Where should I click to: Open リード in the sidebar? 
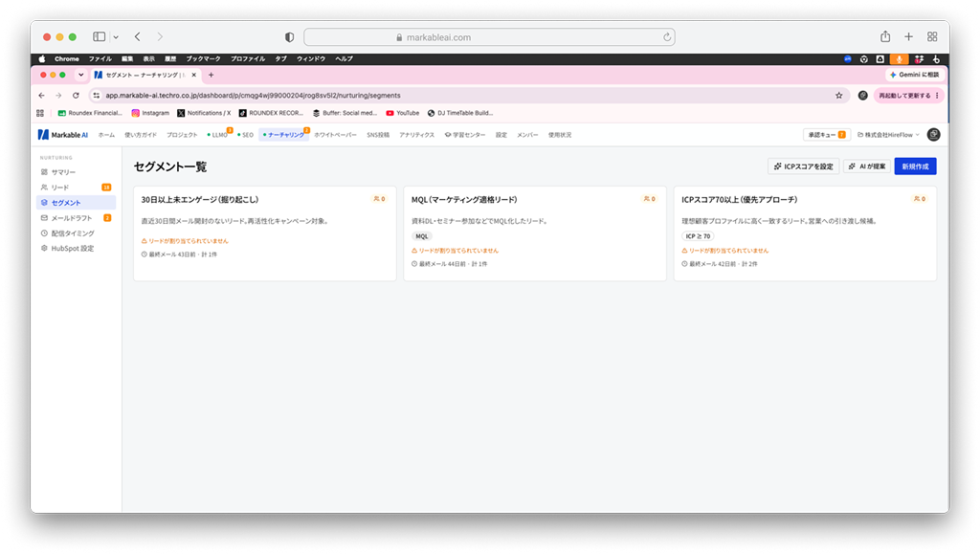pyautogui.click(x=77, y=188)
